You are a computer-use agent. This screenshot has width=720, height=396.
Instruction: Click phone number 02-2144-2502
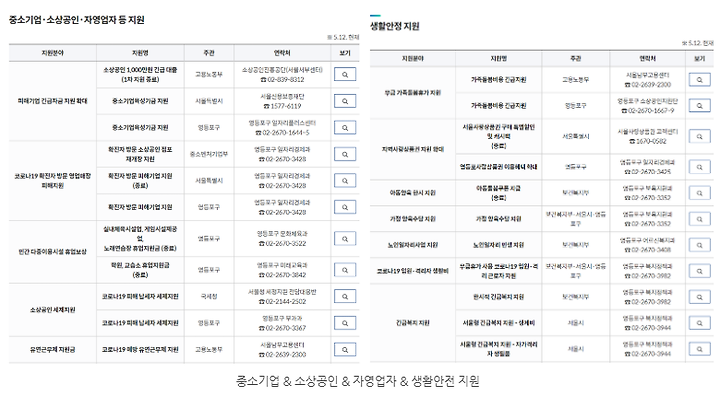[x=282, y=301]
